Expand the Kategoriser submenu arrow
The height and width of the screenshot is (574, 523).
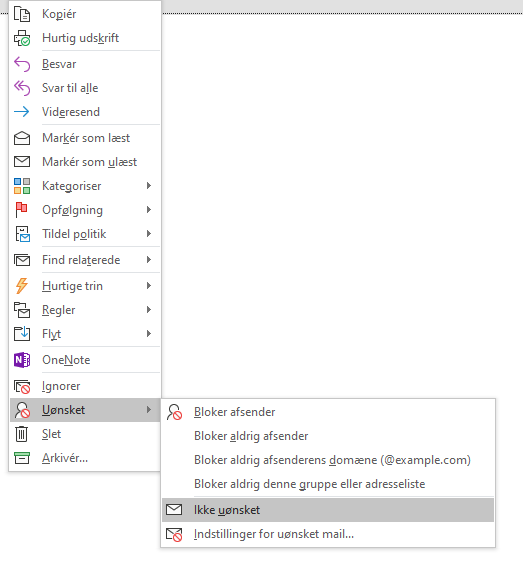click(149, 186)
